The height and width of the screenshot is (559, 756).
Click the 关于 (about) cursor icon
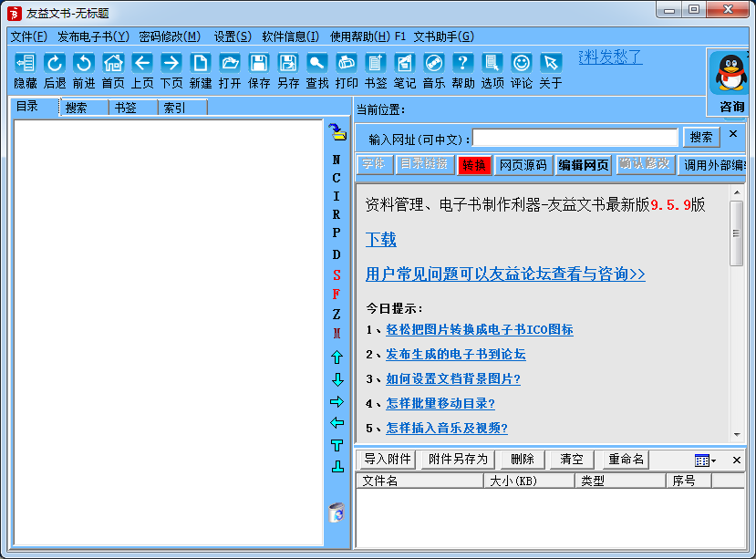tap(551, 63)
